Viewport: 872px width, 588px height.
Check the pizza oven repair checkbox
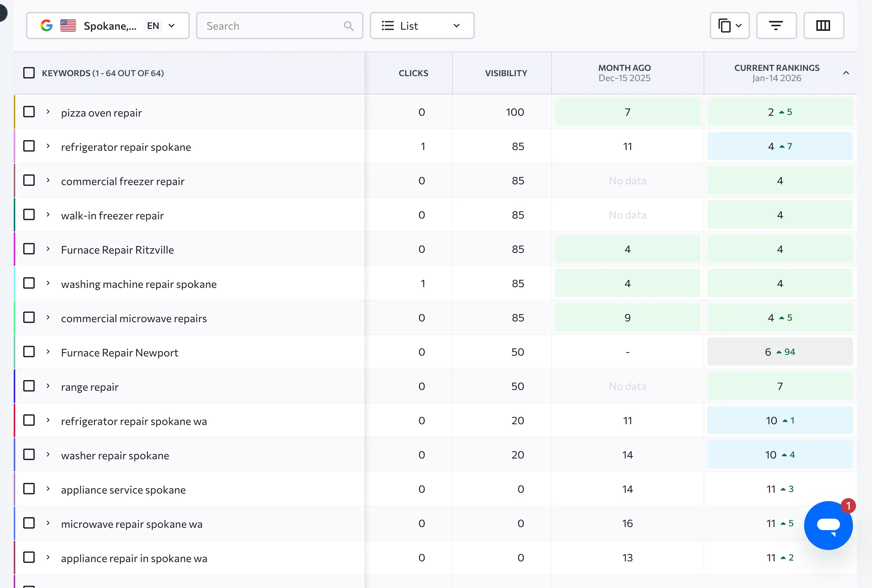29,112
